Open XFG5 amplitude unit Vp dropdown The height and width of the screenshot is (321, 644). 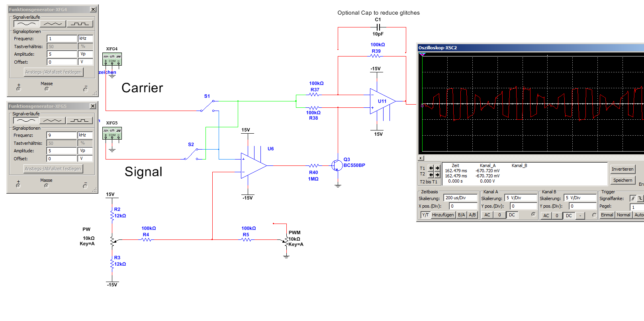85,151
